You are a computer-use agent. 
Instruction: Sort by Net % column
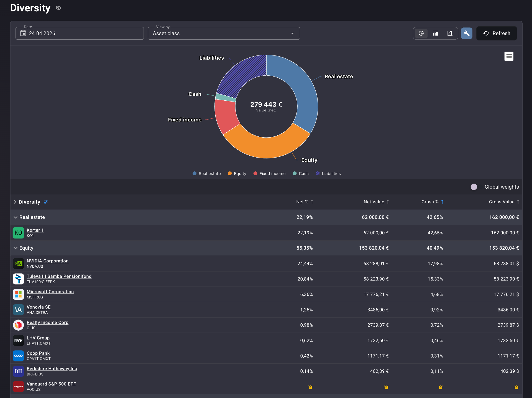click(x=305, y=202)
